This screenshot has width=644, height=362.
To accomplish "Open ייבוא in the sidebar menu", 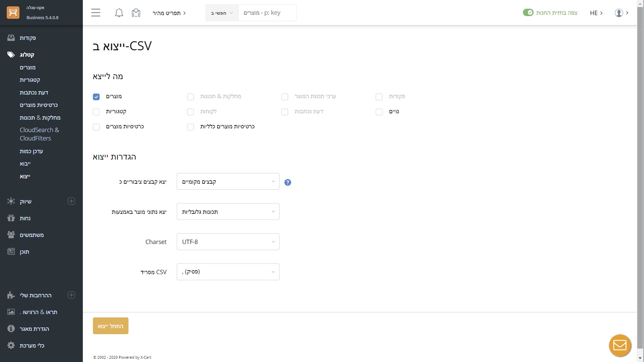I will (25, 164).
